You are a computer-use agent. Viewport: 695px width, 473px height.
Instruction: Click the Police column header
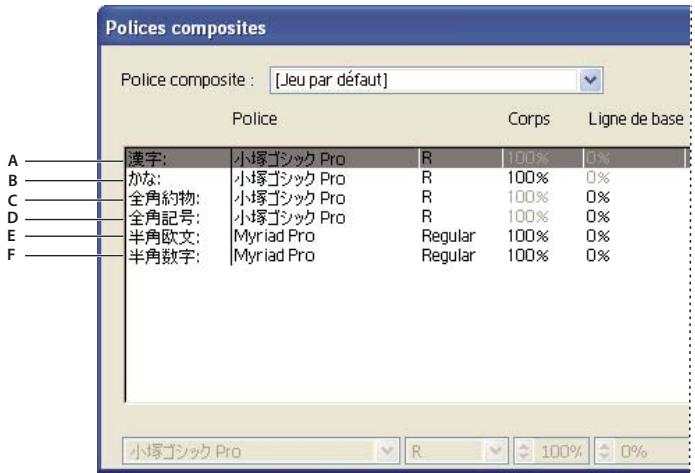[255, 119]
